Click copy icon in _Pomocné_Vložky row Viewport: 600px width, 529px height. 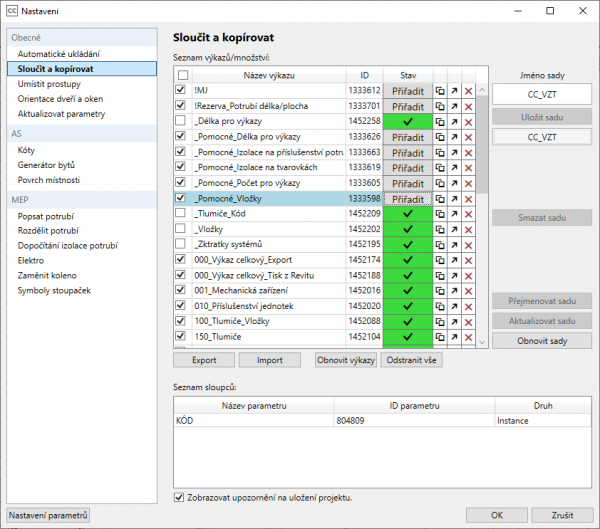[x=440, y=199]
